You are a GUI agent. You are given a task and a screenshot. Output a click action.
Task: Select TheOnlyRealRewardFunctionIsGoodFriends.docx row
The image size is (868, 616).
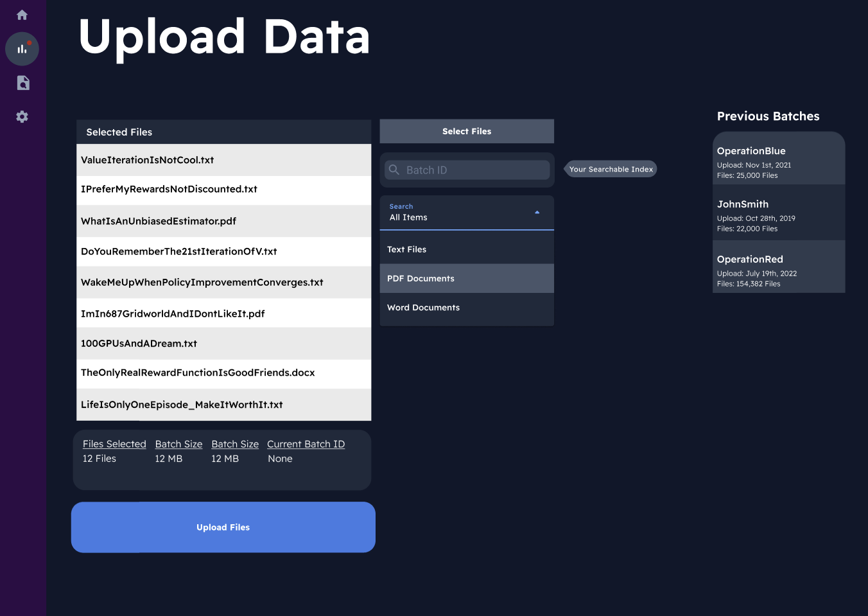(224, 374)
